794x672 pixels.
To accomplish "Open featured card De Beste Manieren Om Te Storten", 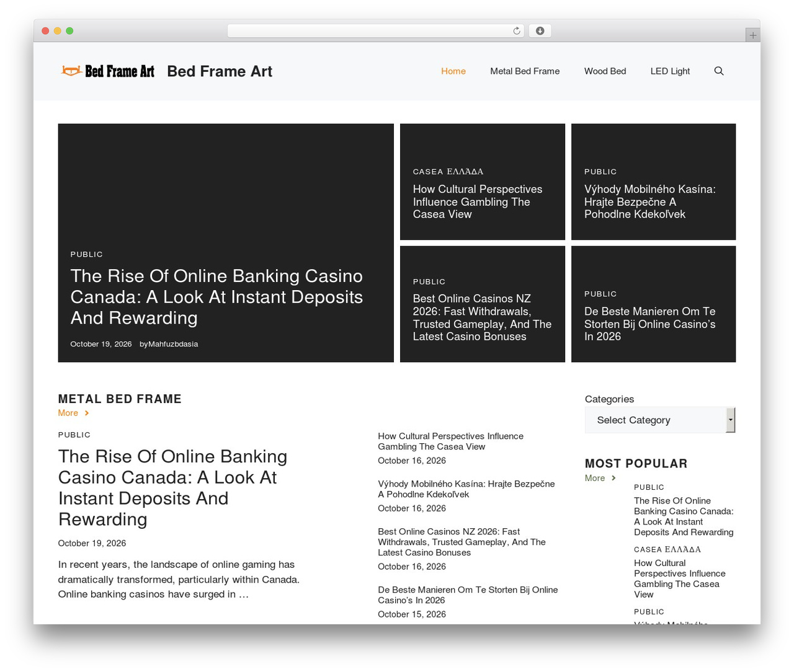I will (650, 324).
